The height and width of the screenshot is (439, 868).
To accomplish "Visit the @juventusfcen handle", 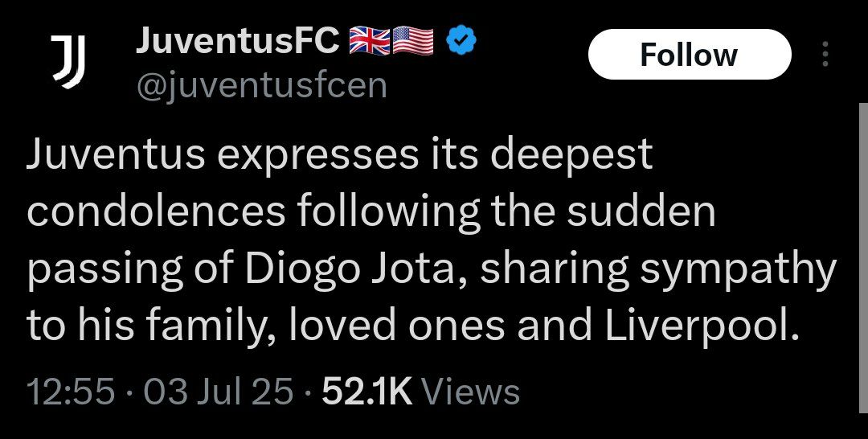I will (260, 84).
